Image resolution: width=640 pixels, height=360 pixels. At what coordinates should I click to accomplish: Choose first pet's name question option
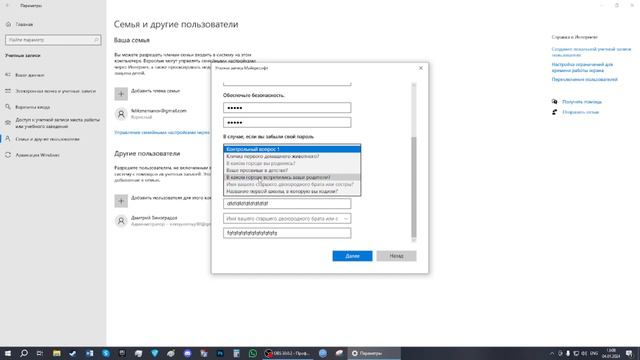coord(292,156)
